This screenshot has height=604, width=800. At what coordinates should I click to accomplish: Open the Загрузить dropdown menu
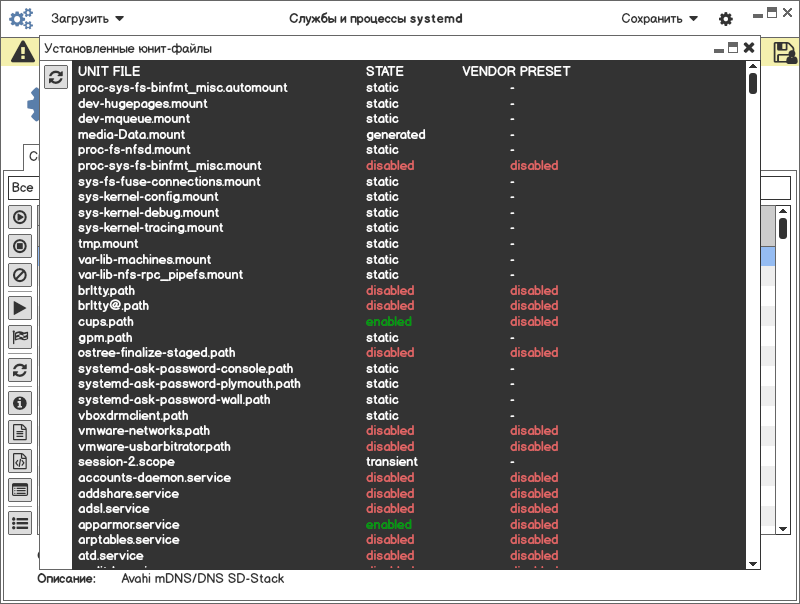[101, 18]
